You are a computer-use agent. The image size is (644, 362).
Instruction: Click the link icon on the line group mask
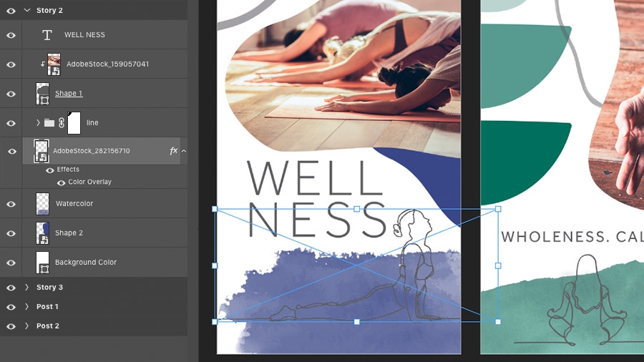62,123
